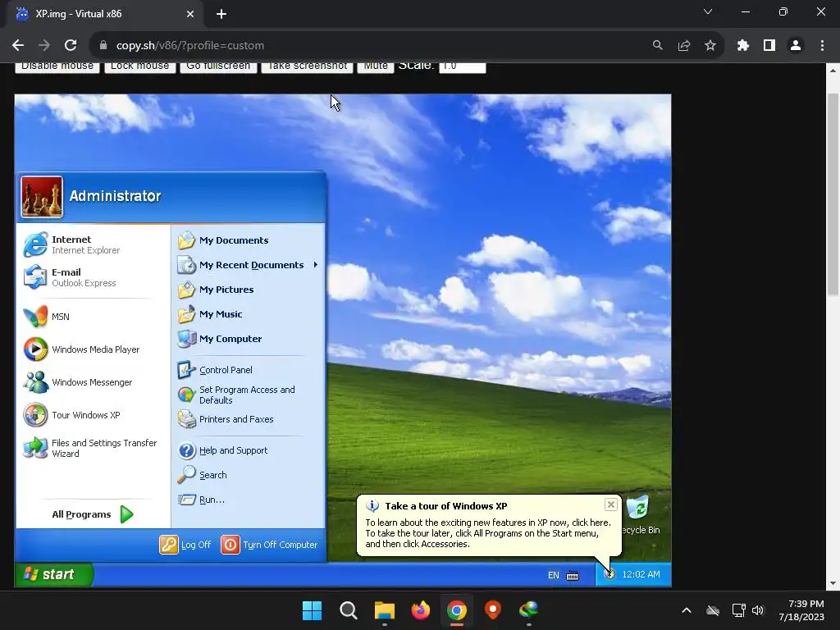The image size is (840, 630).
Task: Open My Computer
Action: point(220,339)
